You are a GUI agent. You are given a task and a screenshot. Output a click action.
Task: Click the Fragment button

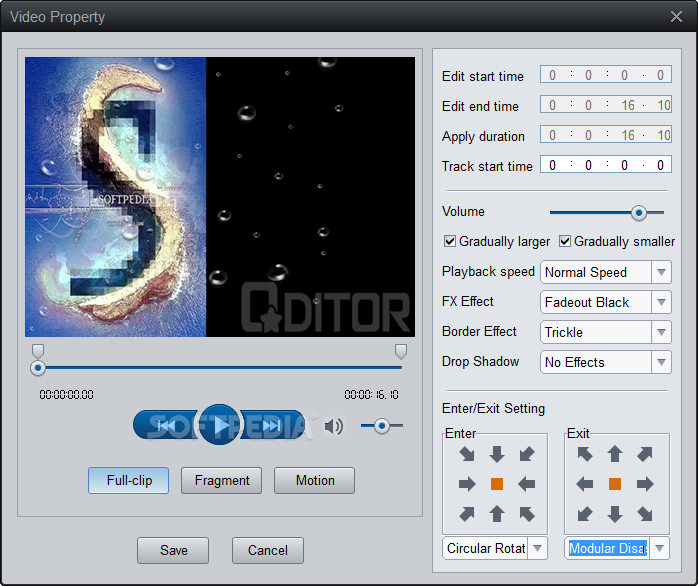pos(221,480)
